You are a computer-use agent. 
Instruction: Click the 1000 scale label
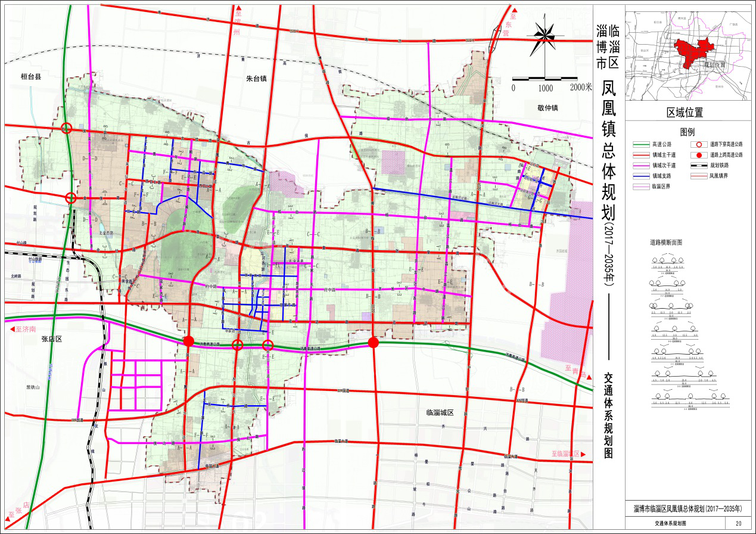(x=545, y=87)
